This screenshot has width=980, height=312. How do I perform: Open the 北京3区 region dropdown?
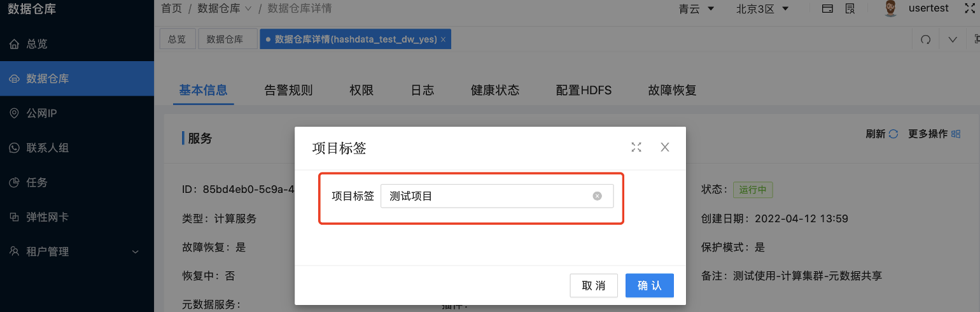point(762,9)
